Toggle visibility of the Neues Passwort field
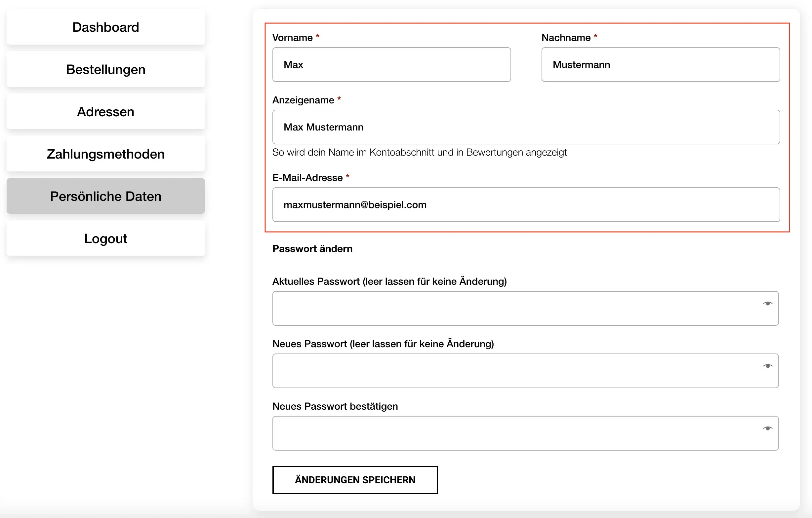The image size is (812, 518). (x=767, y=366)
